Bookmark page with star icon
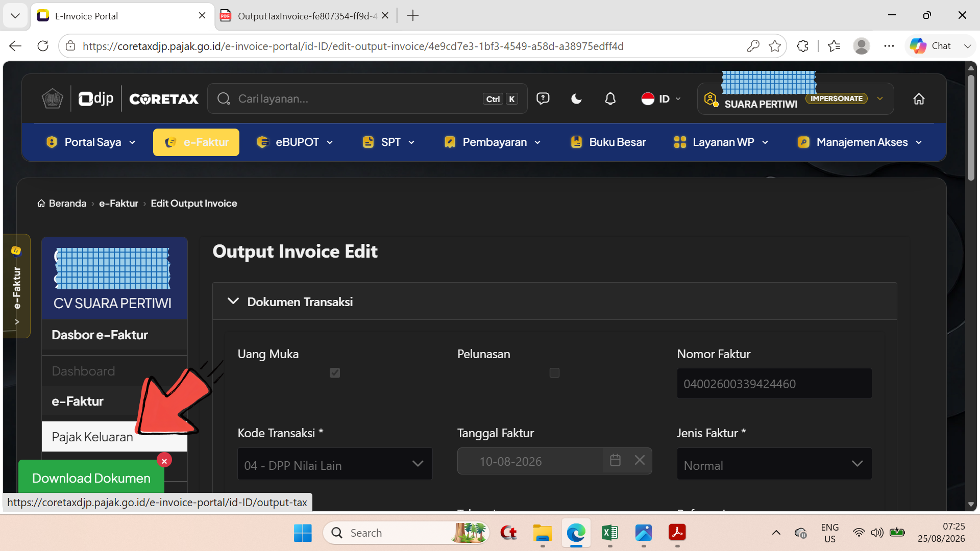This screenshot has width=980, height=551. (775, 46)
